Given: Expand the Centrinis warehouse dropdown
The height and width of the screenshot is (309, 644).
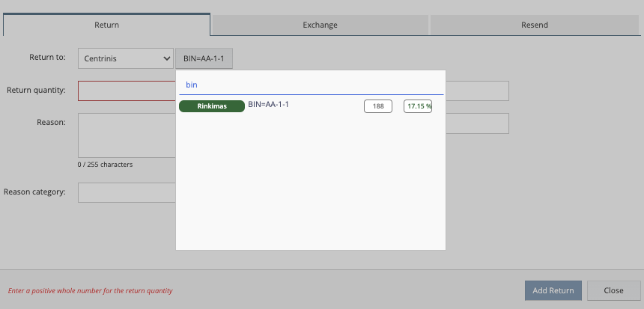Looking at the screenshot, I should click(125, 58).
